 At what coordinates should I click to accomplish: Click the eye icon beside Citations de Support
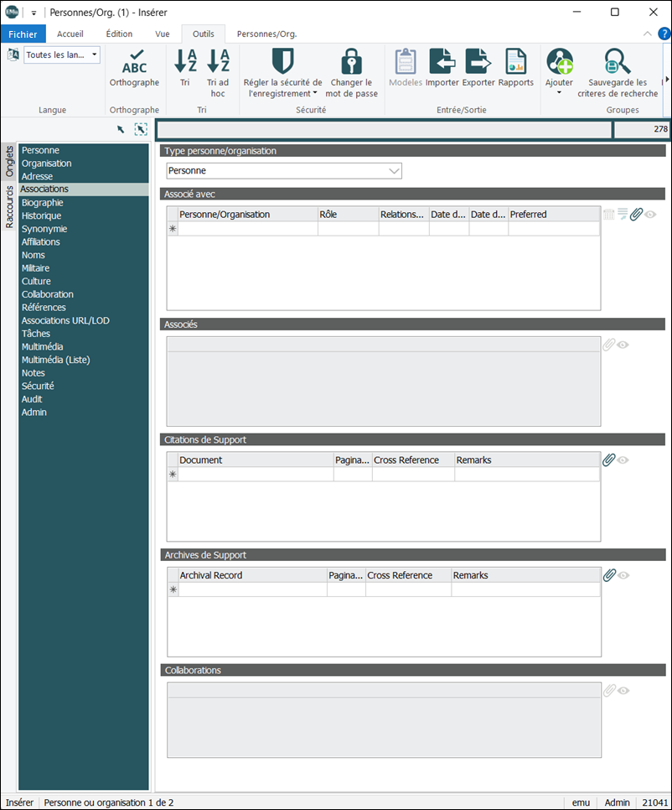(623, 460)
